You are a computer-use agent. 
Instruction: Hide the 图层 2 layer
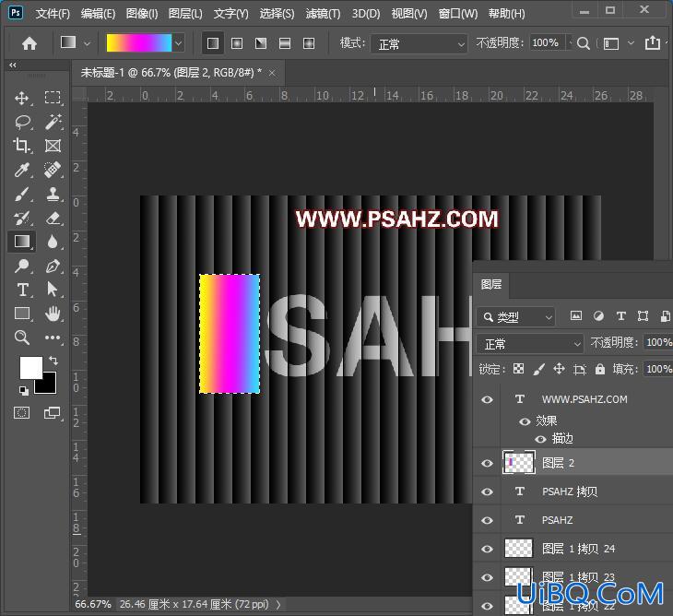pos(487,463)
